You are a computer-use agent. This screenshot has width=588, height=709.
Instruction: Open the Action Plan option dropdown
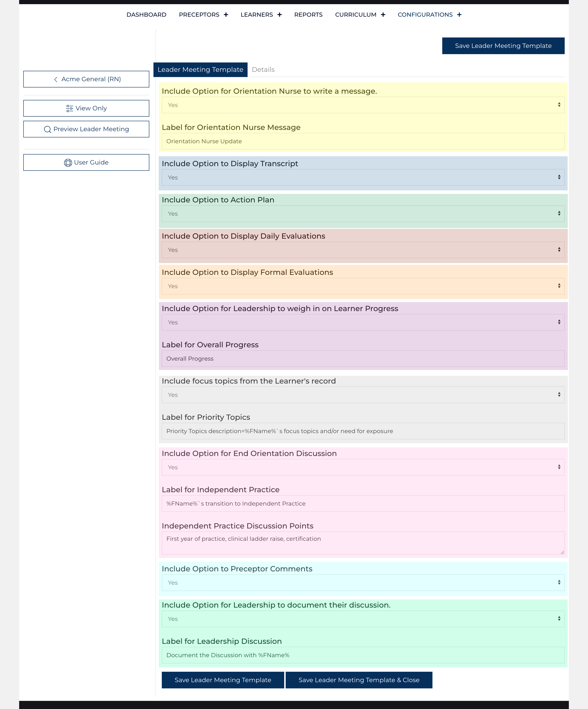(x=363, y=213)
